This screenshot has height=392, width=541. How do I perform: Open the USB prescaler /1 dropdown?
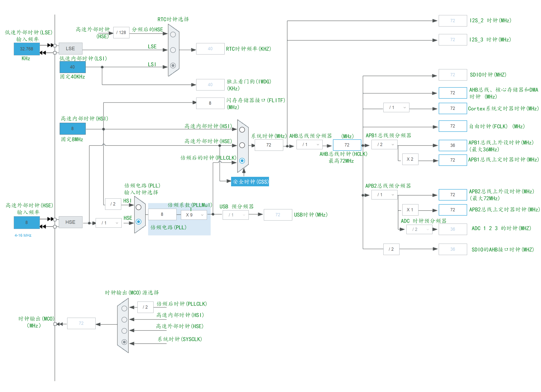pyautogui.click(x=236, y=215)
